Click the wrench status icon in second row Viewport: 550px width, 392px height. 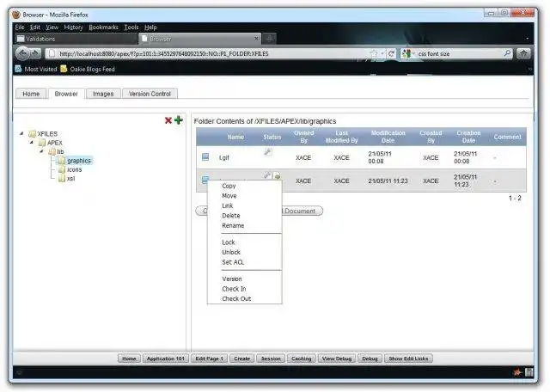pyautogui.click(x=267, y=175)
